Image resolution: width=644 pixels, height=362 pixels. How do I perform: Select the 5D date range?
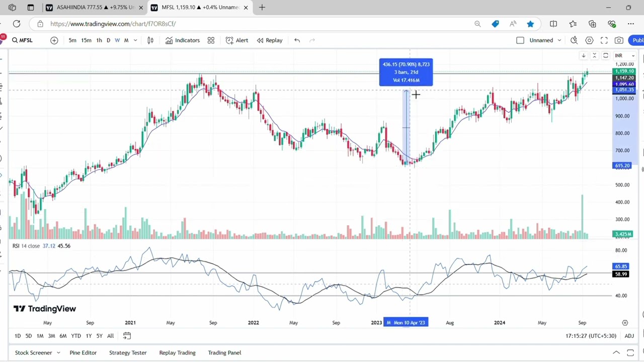(x=29, y=336)
